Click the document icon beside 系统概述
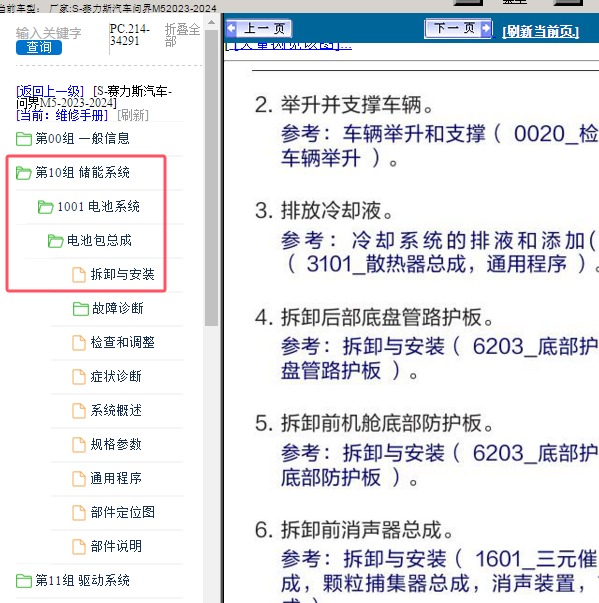Screen dimensions: 599x603 79,411
